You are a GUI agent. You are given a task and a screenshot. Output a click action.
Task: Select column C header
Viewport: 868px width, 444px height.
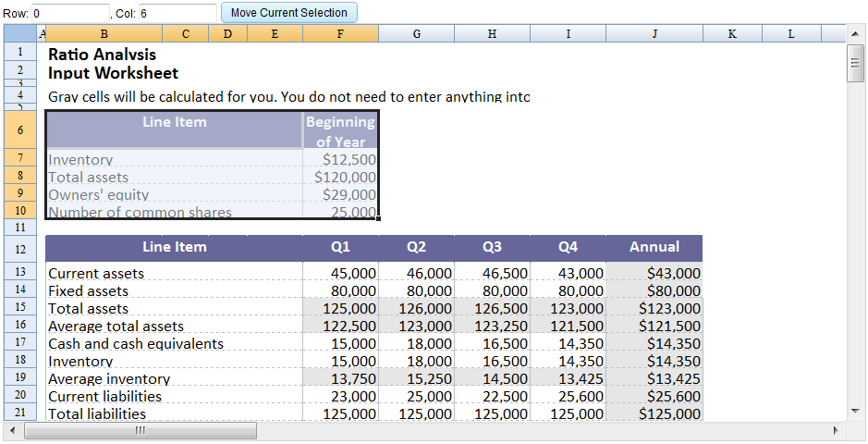186,34
